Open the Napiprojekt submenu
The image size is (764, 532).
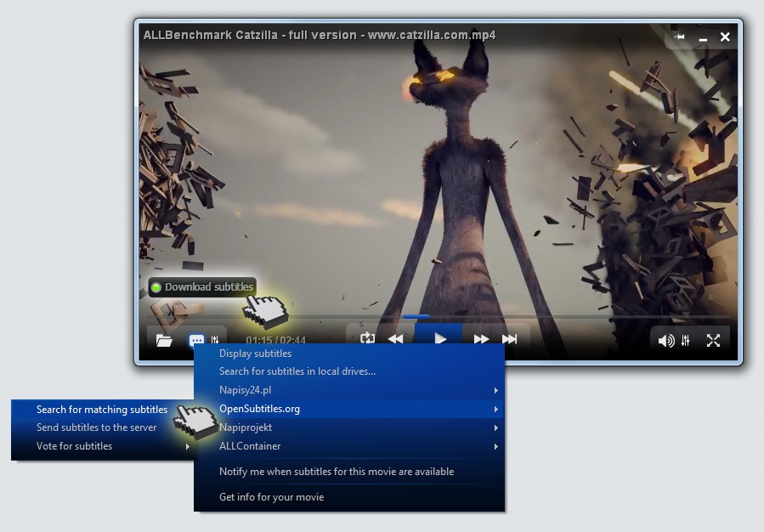pos(349,427)
